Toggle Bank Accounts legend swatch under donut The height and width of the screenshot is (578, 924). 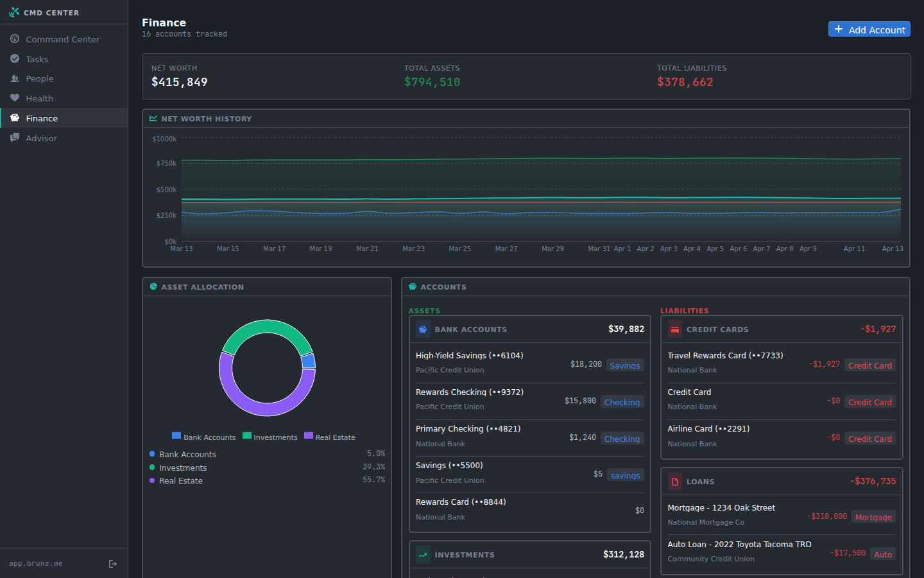(x=176, y=436)
